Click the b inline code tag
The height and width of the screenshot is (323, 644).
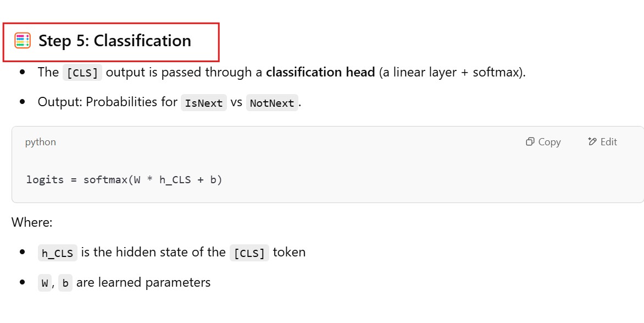point(65,283)
